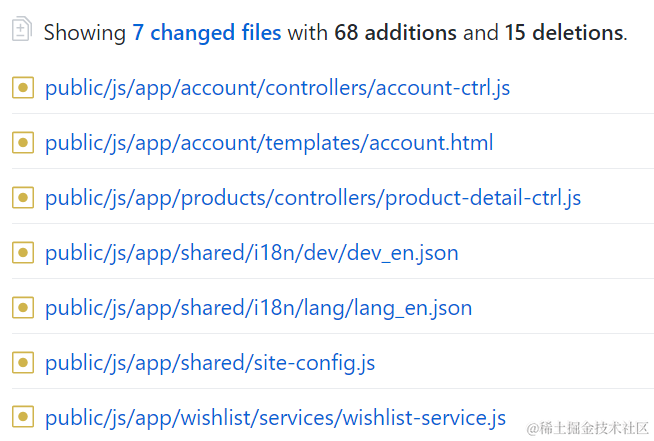Select the site-config.js file link

(x=210, y=363)
